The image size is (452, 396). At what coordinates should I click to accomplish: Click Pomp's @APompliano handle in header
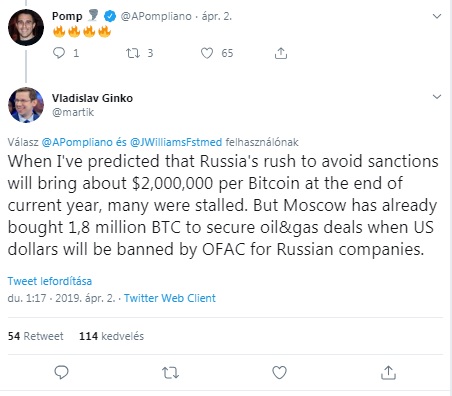point(156,16)
